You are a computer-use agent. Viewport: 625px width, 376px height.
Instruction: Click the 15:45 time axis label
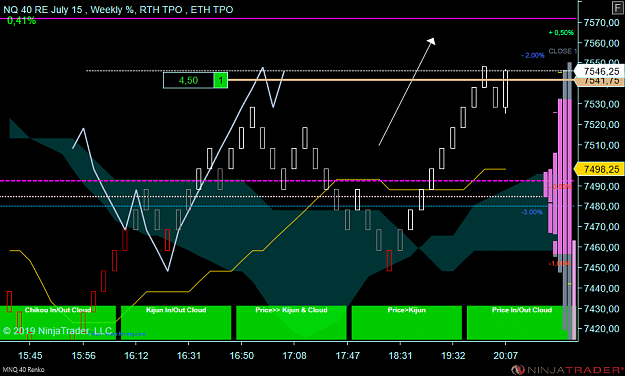pos(30,356)
